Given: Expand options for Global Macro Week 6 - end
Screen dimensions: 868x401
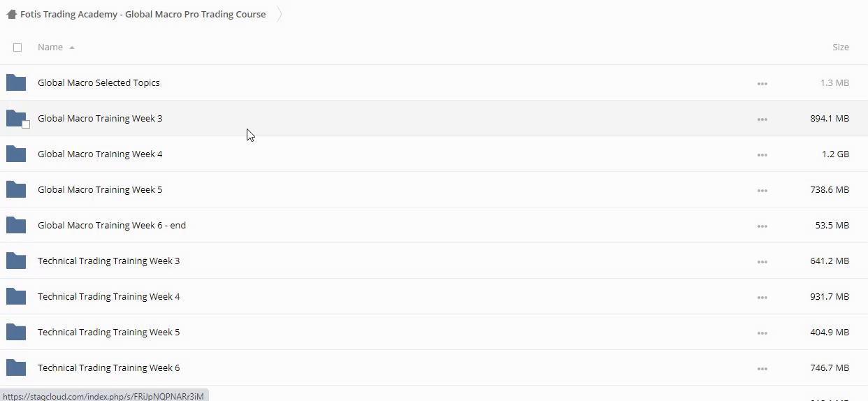Looking at the screenshot, I should (762, 226).
